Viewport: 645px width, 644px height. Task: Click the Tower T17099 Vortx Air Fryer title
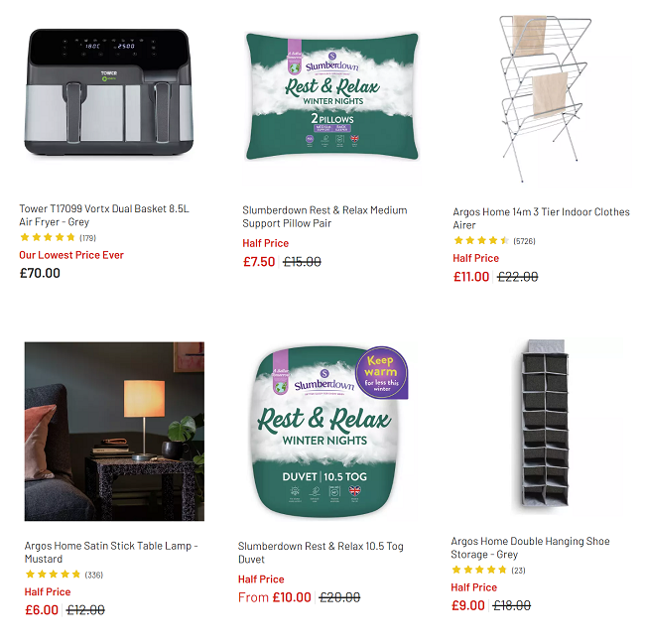[x=104, y=215]
